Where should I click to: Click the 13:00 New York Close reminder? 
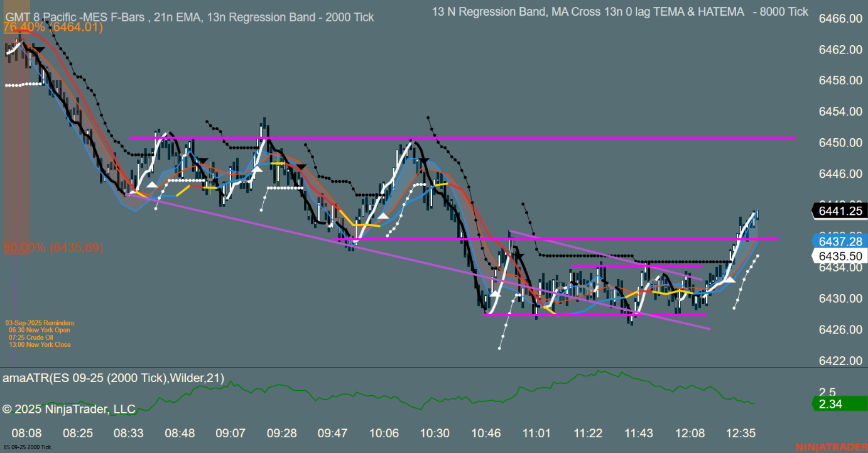click(x=40, y=344)
